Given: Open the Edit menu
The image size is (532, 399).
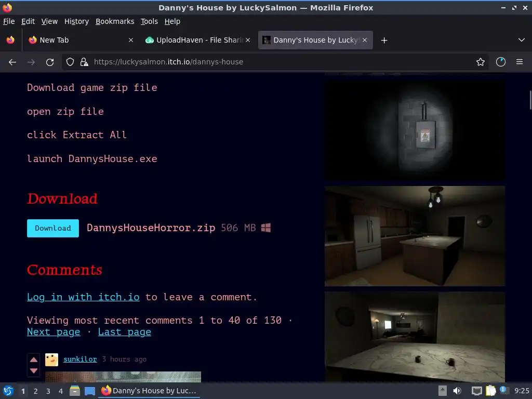Looking at the screenshot, I should (28, 21).
